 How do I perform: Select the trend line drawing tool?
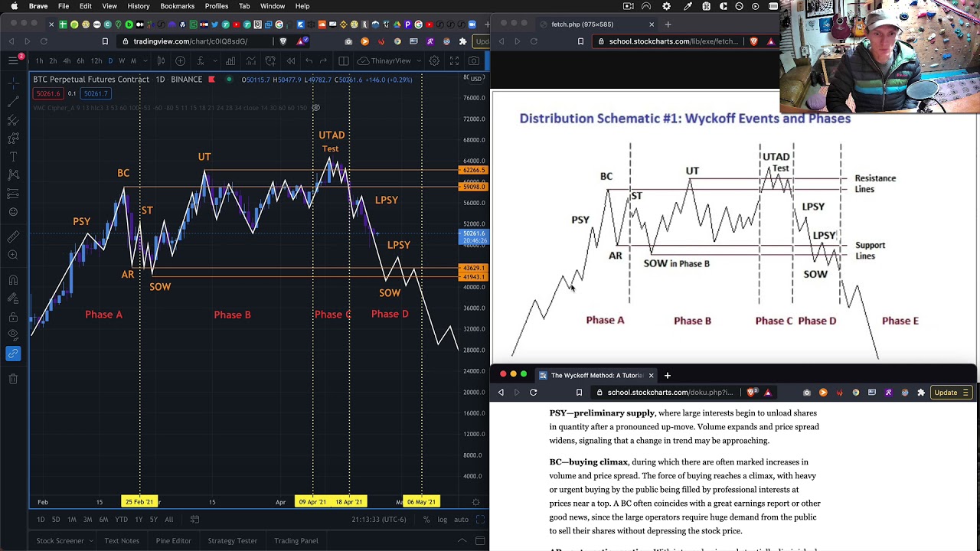click(13, 101)
